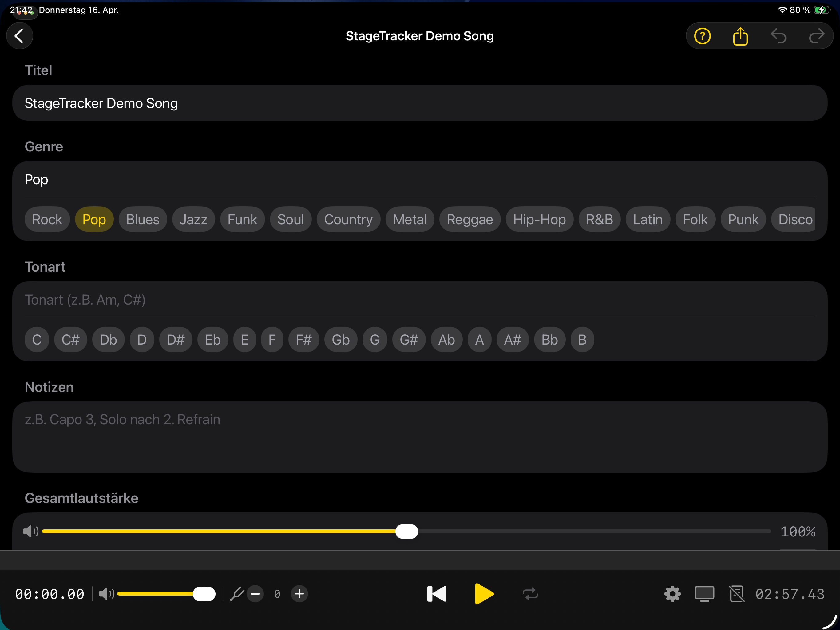Start playback with the yellow play button
Image resolution: width=840 pixels, height=630 pixels.
pos(484,593)
